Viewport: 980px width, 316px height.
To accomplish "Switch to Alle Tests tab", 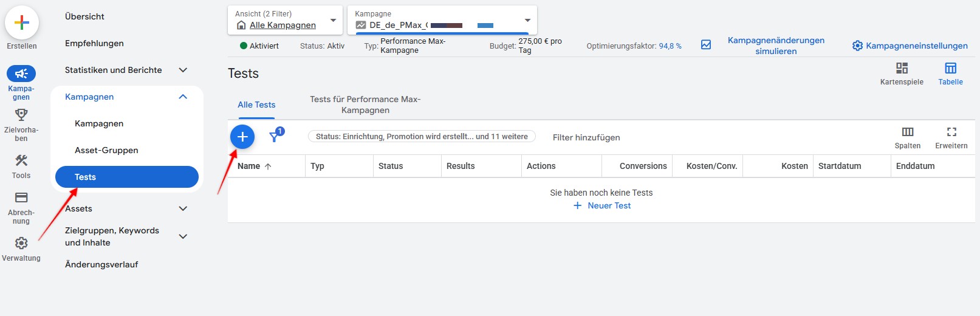I will pyautogui.click(x=256, y=105).
